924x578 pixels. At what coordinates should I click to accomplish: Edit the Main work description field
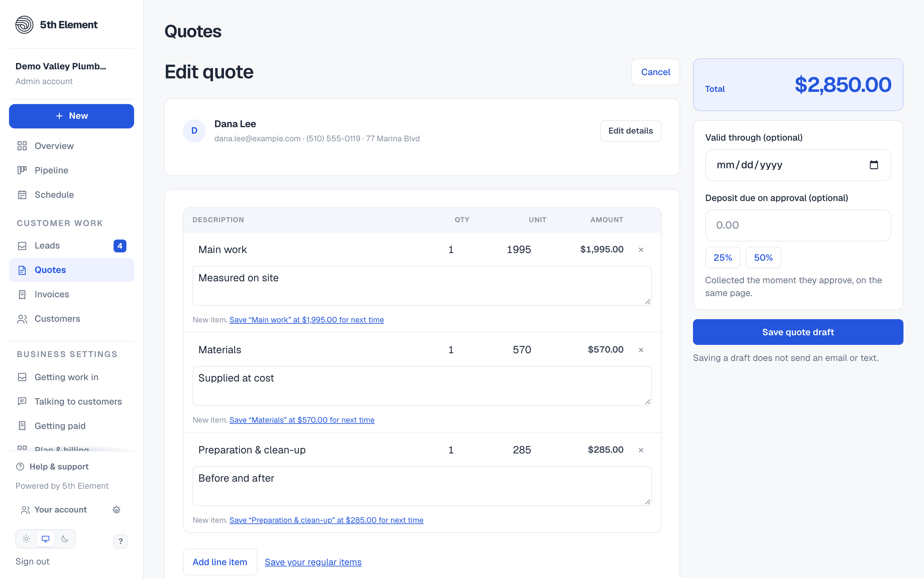tap(307, 250)
